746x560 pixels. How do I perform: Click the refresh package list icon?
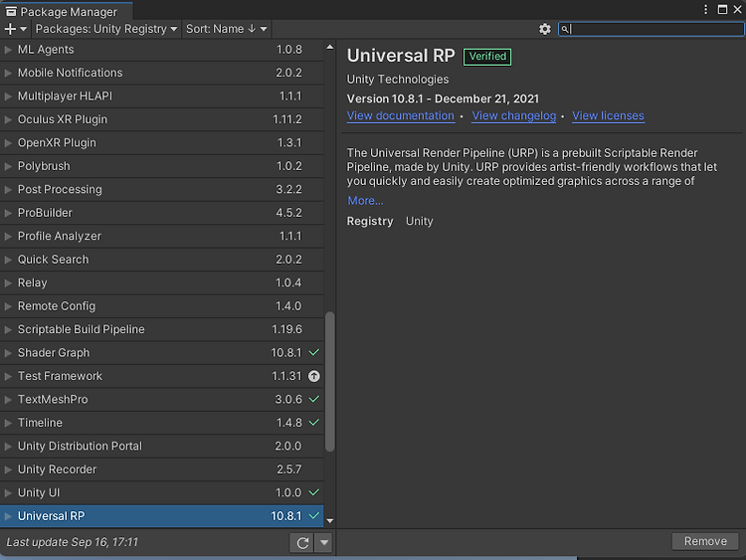tap(301, 542)
